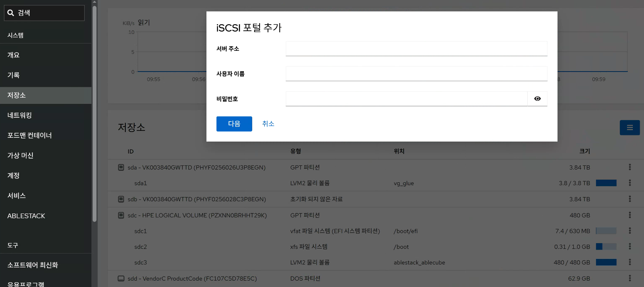The width and height of the screenshot is (644, 287).
Task: Open 계정 in the sidebar
Action: [46, 175]
